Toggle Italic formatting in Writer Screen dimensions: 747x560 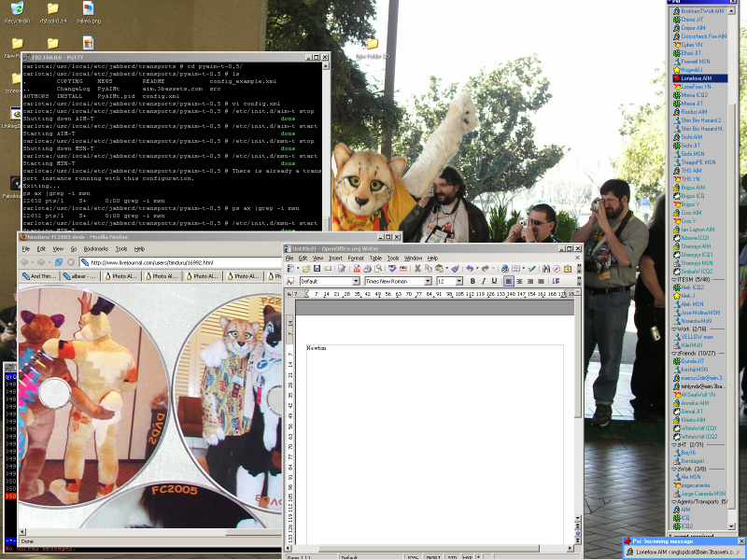[485, 281]
